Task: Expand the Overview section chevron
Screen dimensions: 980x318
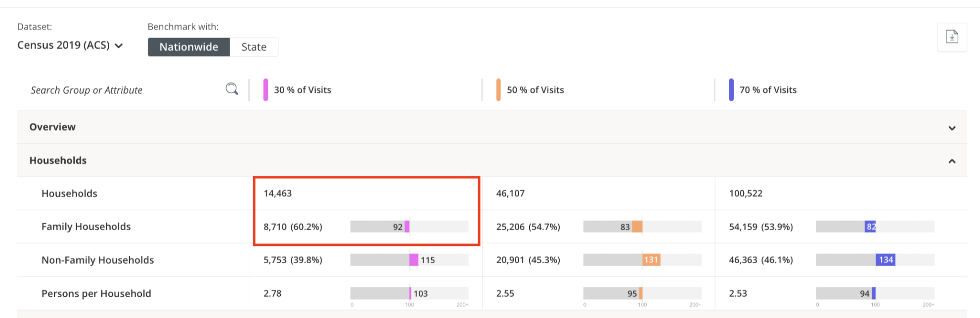Action: (952, 128)
